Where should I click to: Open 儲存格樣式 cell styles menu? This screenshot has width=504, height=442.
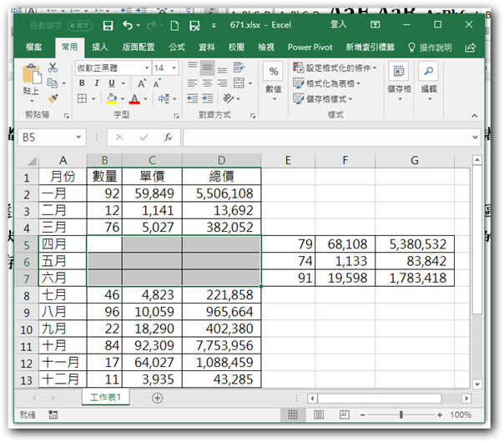(323, 98)
